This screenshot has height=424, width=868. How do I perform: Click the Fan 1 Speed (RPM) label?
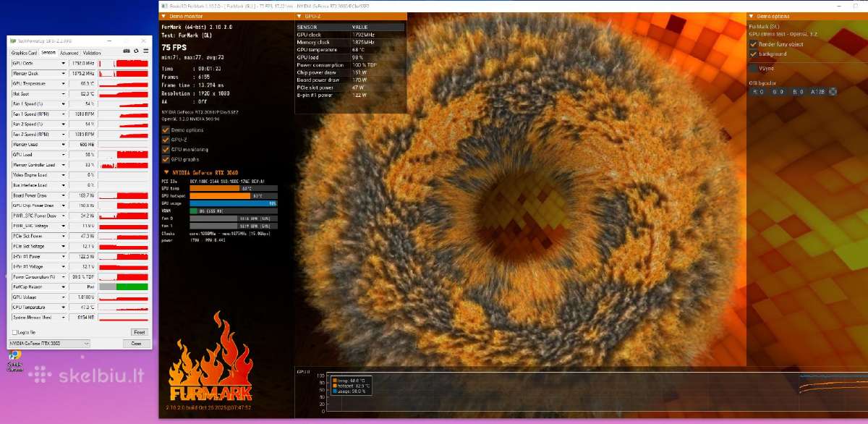pyautogui.click(x=30, y=114)
